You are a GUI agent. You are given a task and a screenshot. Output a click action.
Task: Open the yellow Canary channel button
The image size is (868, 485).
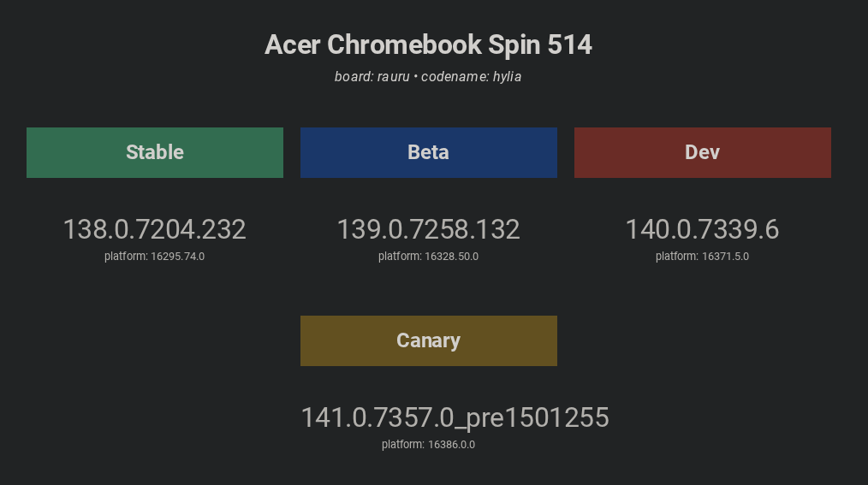click(429, 340)
